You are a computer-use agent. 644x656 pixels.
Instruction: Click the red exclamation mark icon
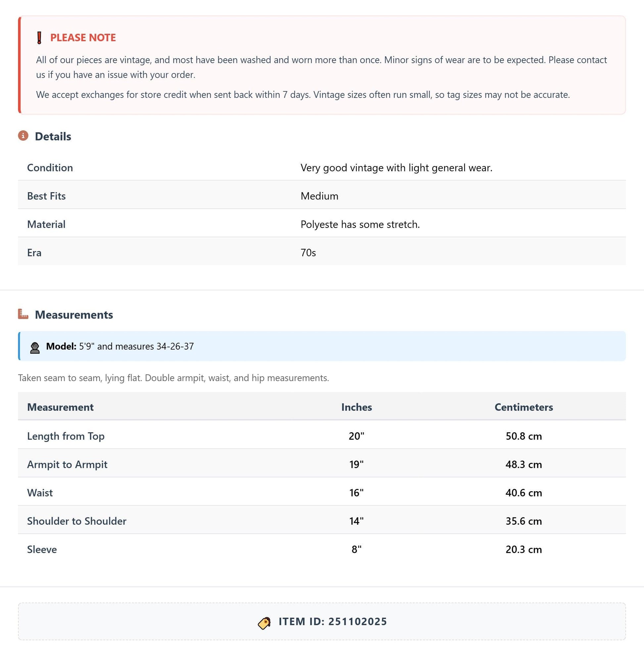pyautogui.click(x=39, y=37)
